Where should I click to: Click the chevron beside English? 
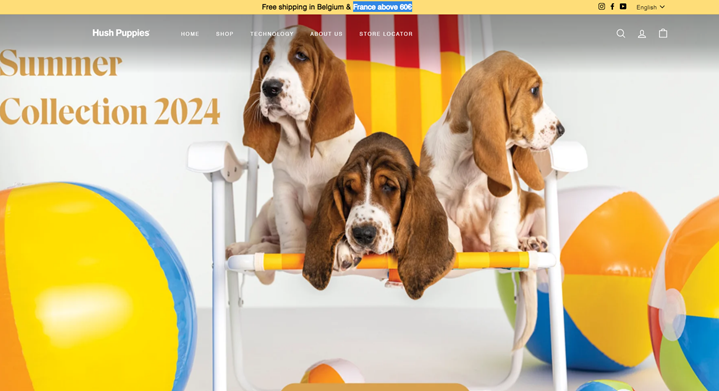[662, 7]
